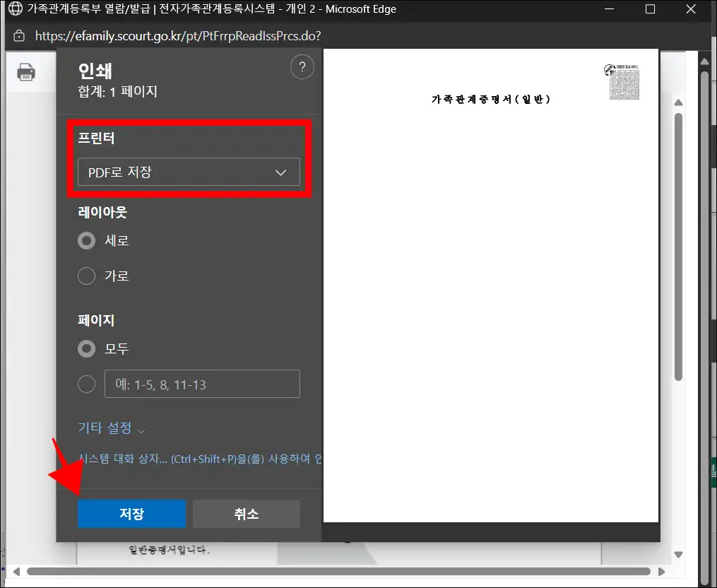Screen dimensions: 717x588
Task: Click the 저장 button to save as PDF
Action: click(x=131, y=514)
